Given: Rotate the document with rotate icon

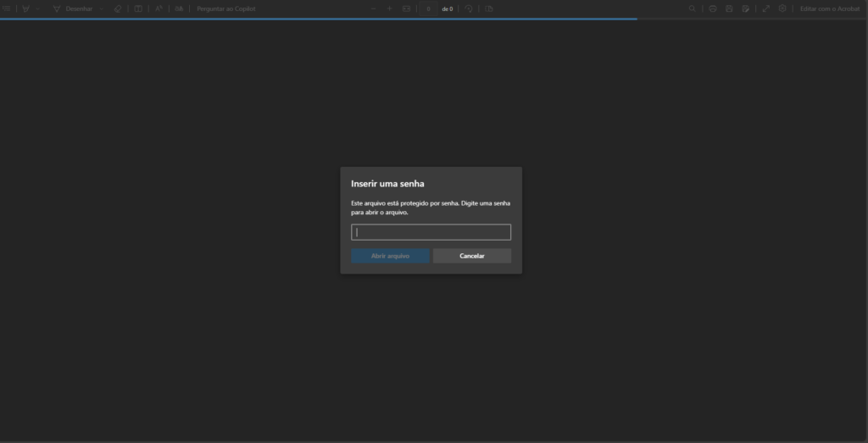Looking at the screenshot, I should pyautogui.click(x=469, y=8).
